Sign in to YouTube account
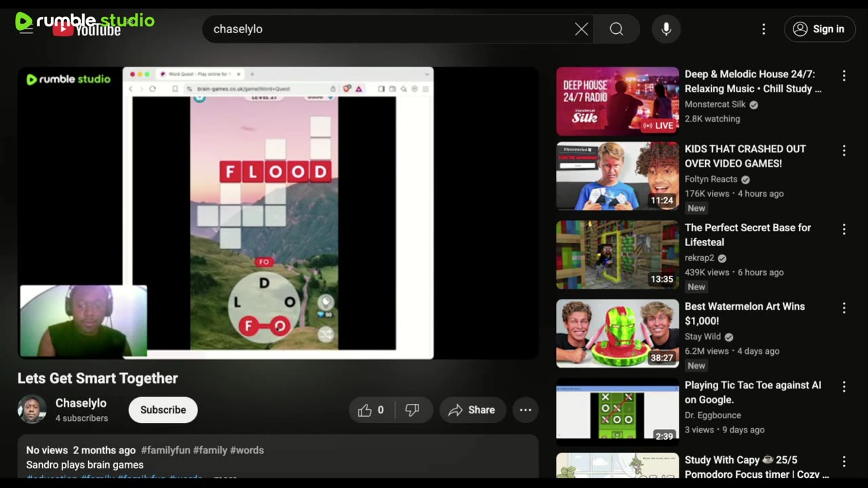 point(819,29)
